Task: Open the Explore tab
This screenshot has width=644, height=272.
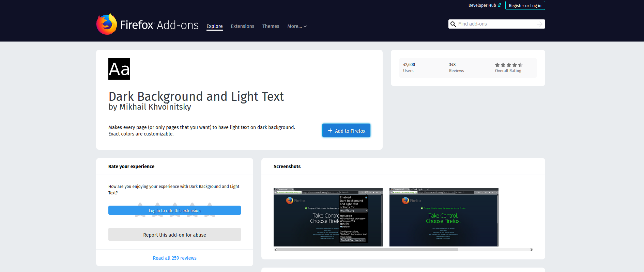Action: pos(214,26)
